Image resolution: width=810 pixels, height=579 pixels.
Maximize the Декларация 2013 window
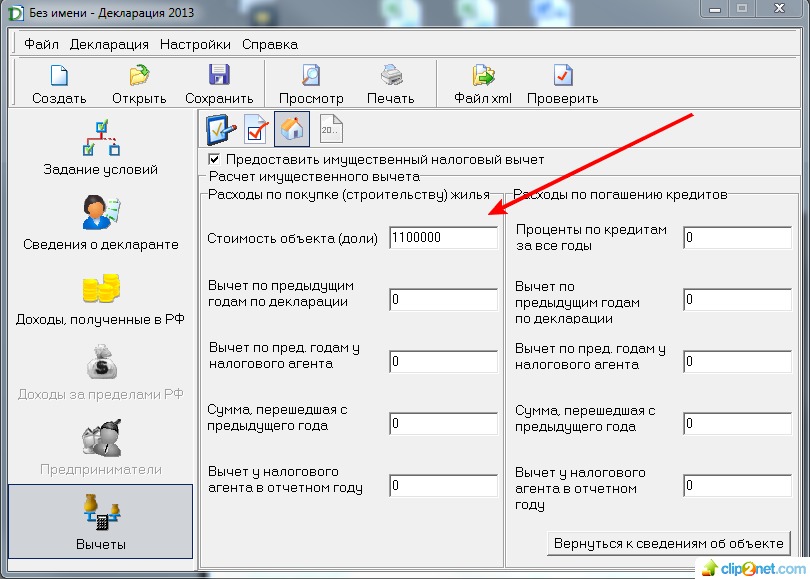(742, 8)
